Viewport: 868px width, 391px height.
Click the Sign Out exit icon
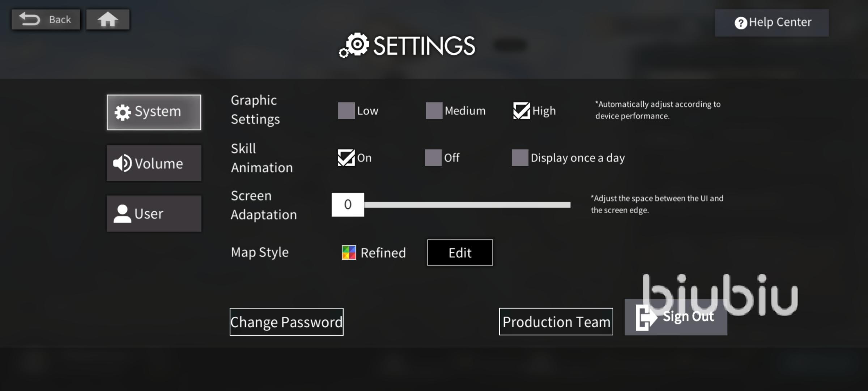646,318
